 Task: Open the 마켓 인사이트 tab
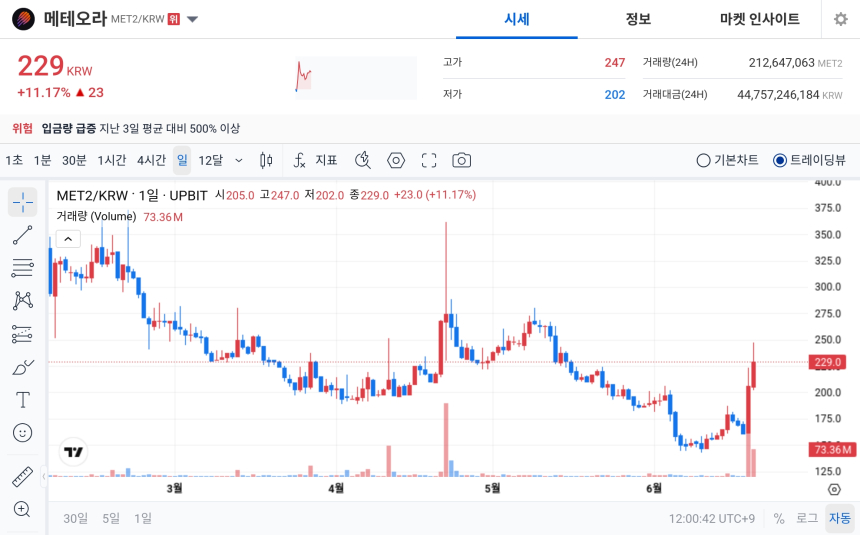click(x=760, y=19)
